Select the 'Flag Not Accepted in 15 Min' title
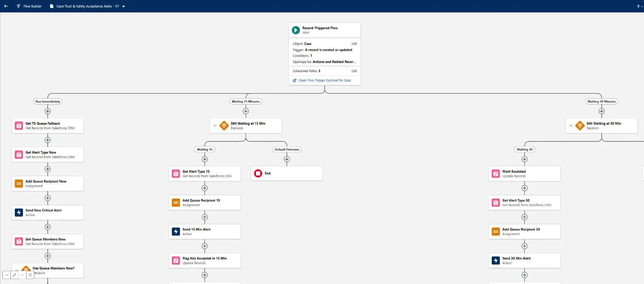 (x=205, y=258)
